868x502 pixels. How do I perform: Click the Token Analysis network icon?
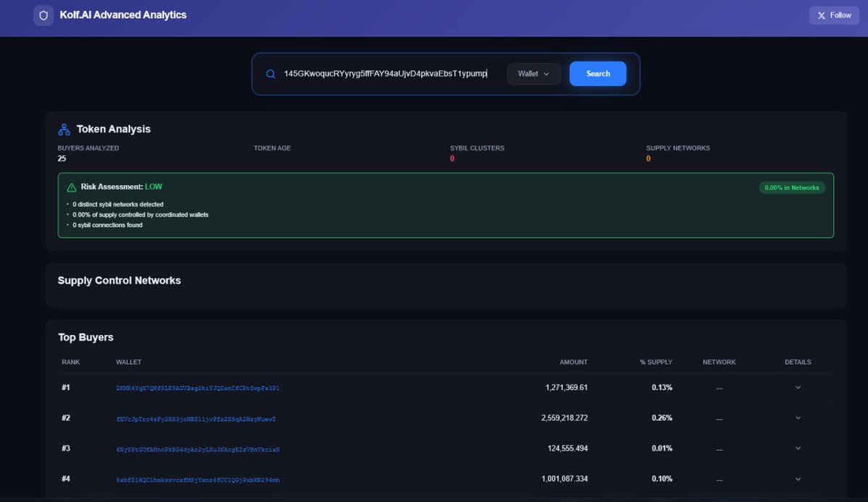[x=64, y=129]
